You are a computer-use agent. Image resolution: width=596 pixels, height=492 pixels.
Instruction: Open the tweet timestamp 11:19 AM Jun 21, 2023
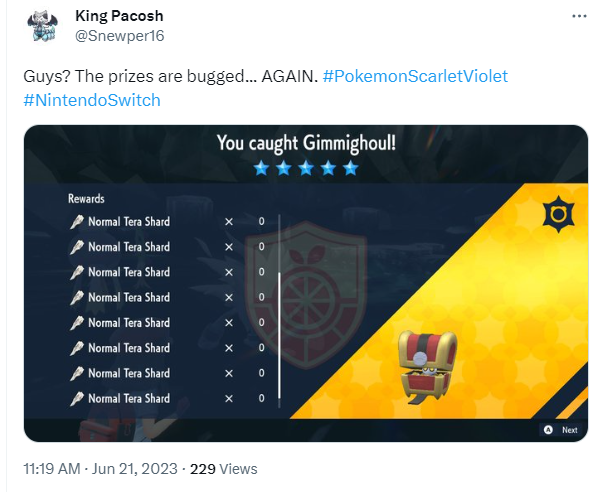point(100,469)
